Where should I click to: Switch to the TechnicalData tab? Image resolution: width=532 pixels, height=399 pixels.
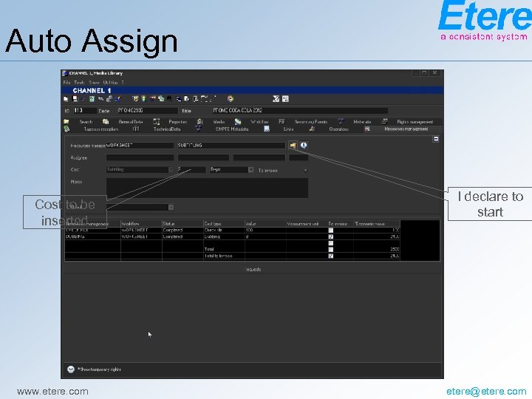tap(167, 129)
